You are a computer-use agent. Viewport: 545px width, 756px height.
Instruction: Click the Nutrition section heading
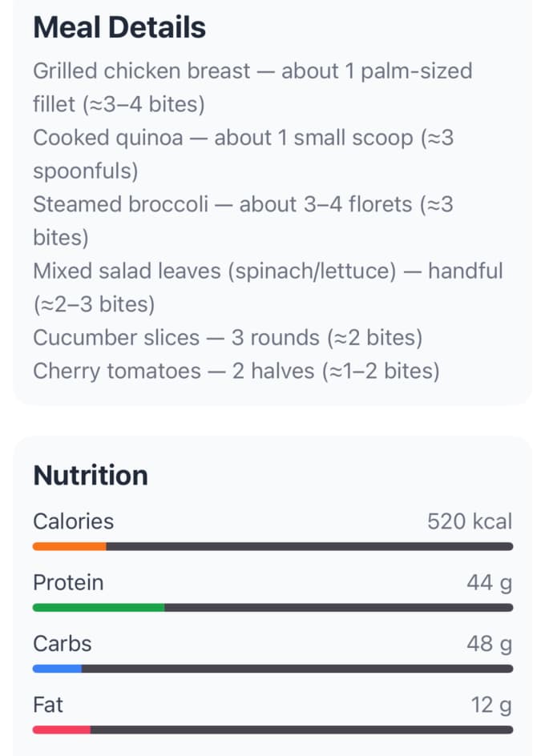pos(91,476)
